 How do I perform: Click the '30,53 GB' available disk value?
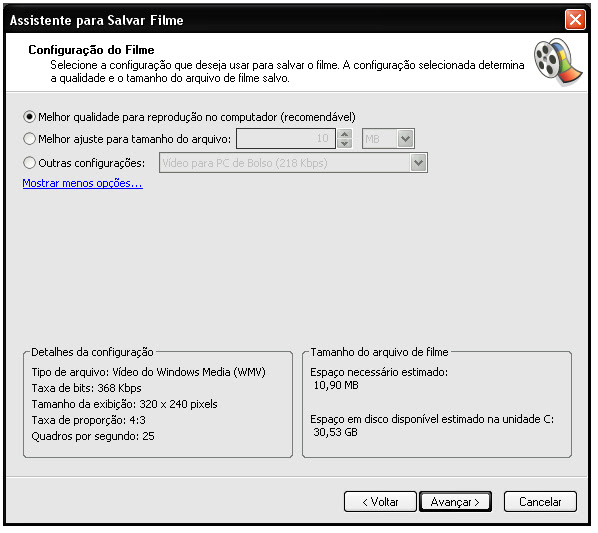[x=336, y=432]
